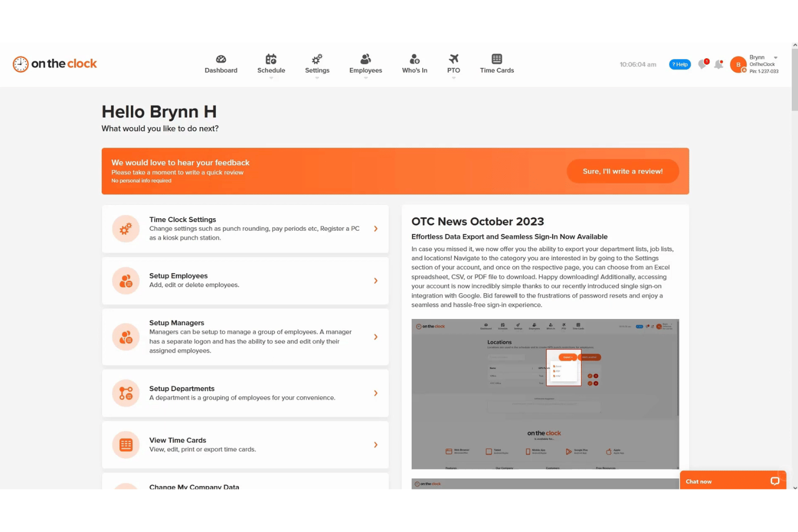Click Effortless Data Export subheading
The image size is (798, 532).
pyautogui.click(x=510, y=237)
